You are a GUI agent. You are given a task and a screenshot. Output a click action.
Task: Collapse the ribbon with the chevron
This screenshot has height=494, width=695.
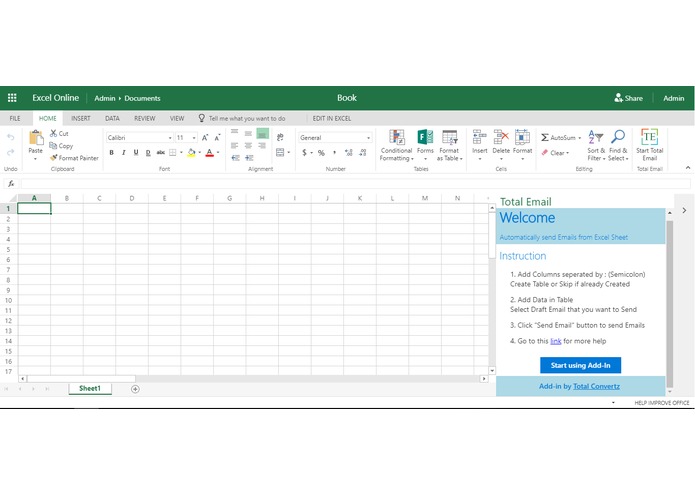tap(687, 167)
